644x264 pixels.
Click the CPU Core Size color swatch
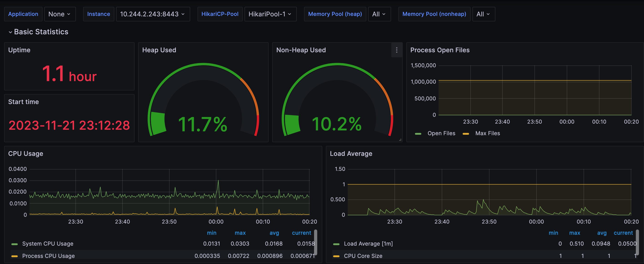point(336,256)
